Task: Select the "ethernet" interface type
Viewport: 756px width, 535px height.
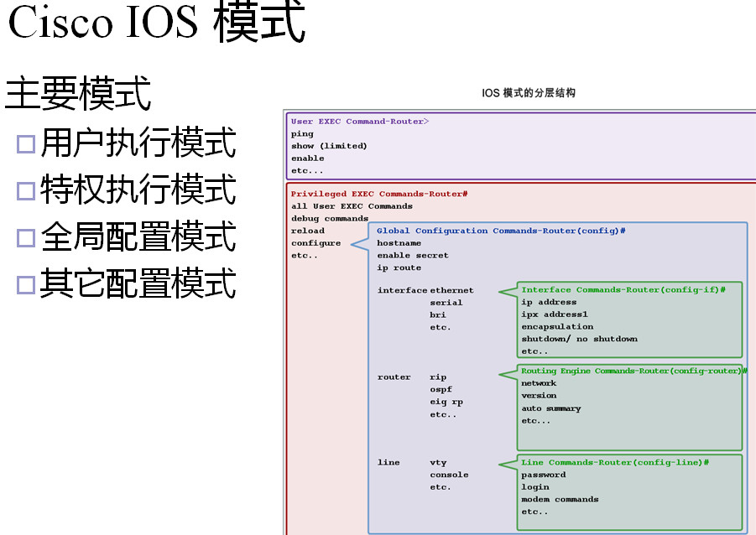Action: pyautogui.click(x=451, y=290)
